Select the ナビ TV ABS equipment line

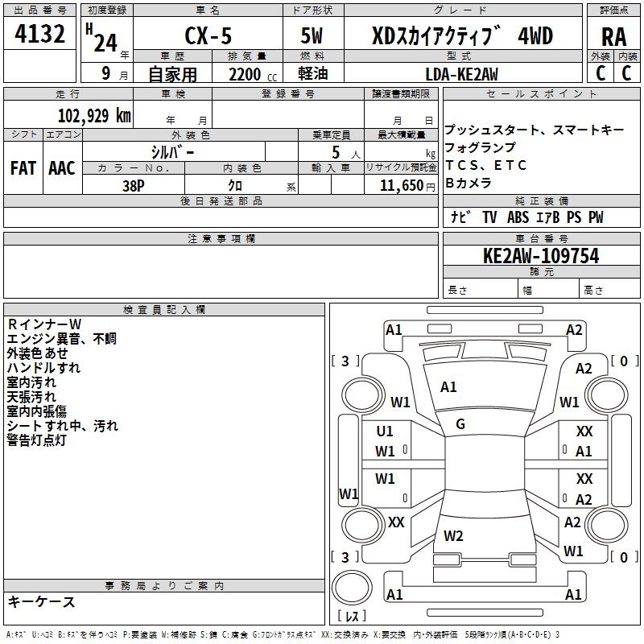(527, 217)
